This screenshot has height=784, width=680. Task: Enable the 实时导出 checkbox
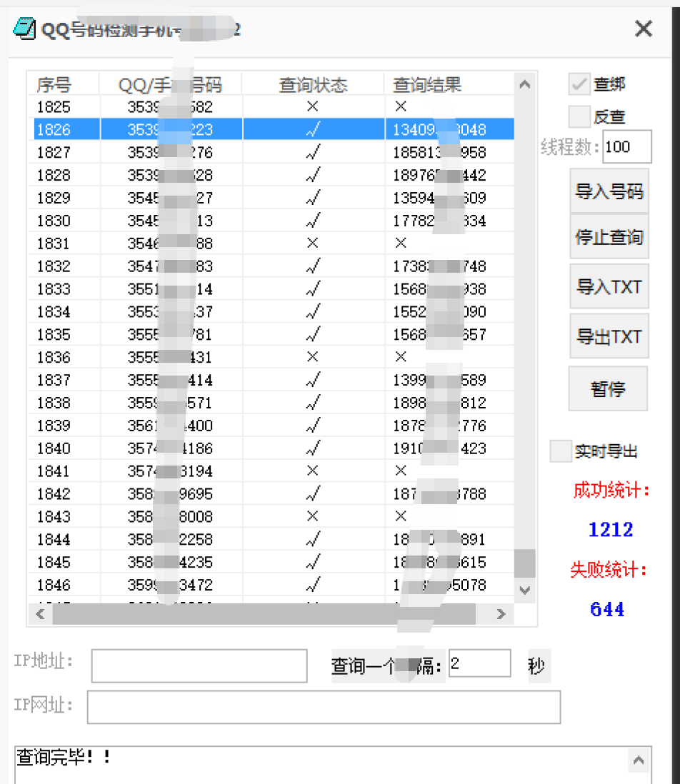click(x=561, y=451)
